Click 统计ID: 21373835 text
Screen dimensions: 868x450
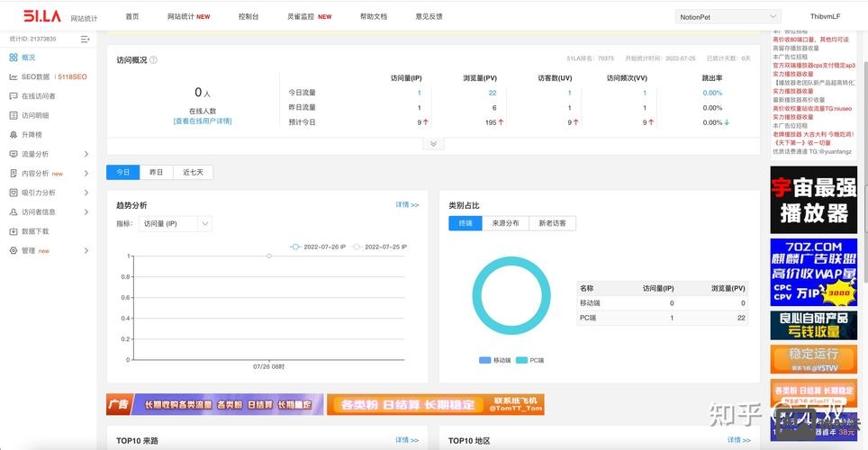tap(32, 40)
